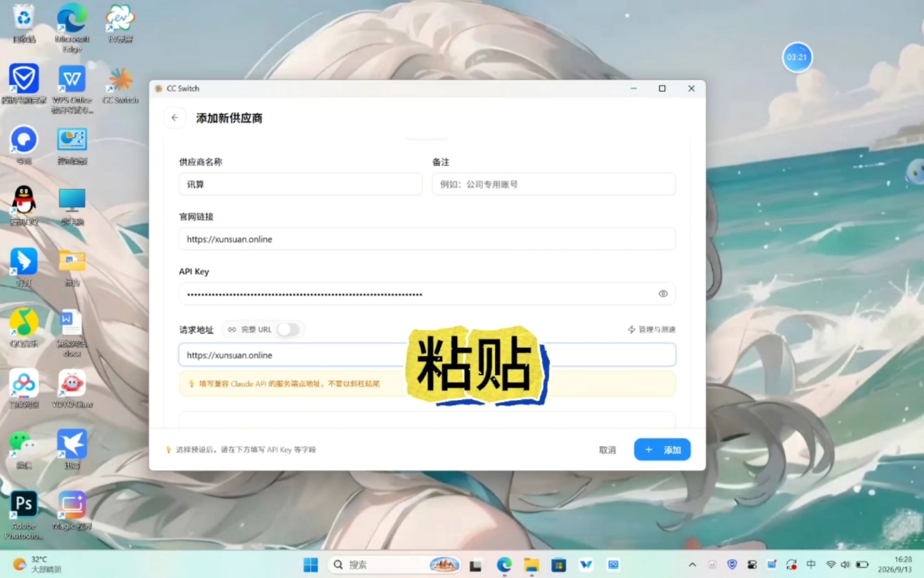Viewport: 924px width, 578px height.
Task: Open the 百度网盘 desktop icon
Action: 24,388
